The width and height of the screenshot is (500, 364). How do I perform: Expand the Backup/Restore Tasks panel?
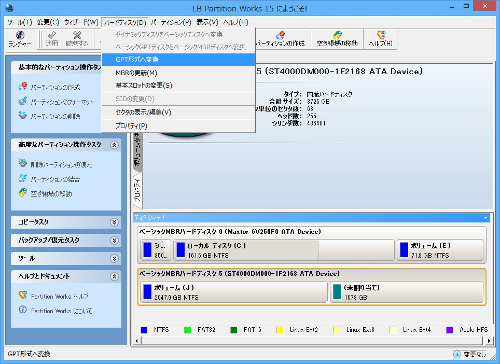point(114,240)
